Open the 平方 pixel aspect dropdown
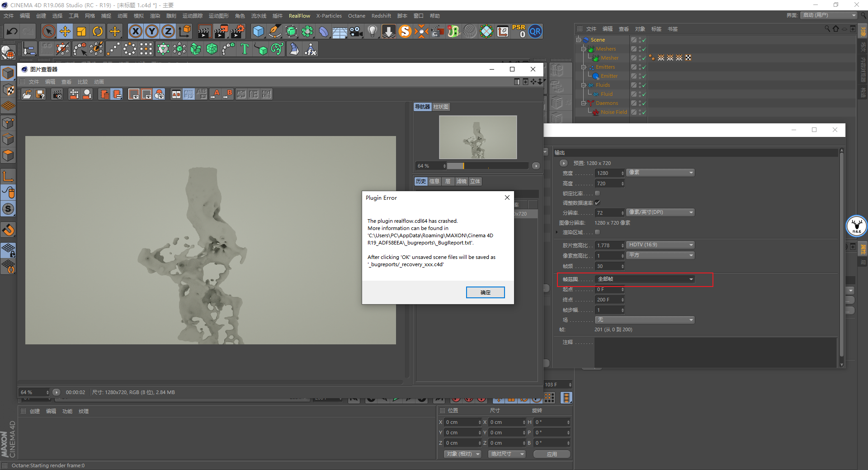The image size is (868, 470). coord(660,255)
